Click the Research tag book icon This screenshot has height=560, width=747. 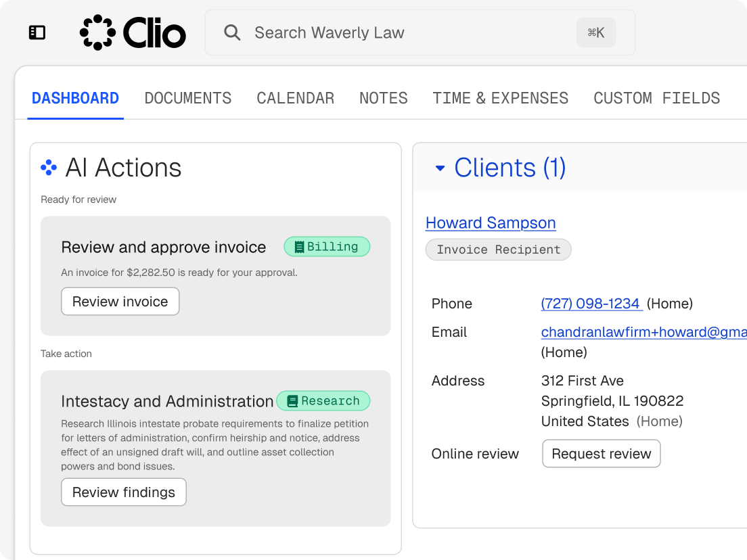(292, 401)
